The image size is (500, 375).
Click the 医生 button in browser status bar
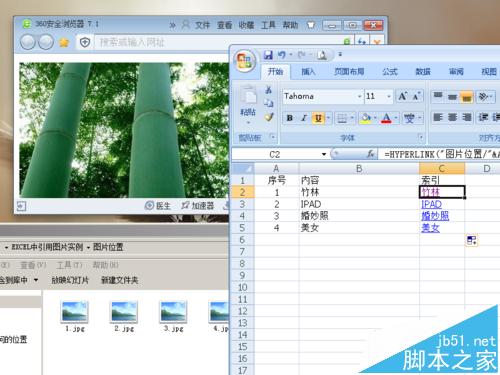(x=158, y=206)
